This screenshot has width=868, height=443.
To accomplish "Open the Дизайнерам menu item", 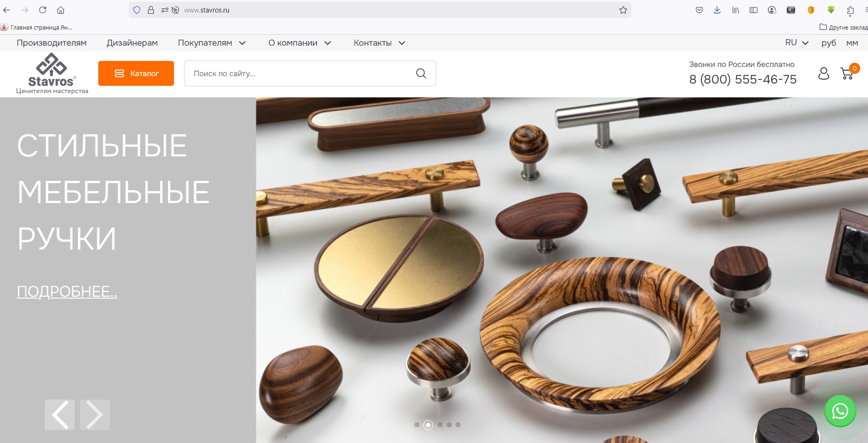I will 132,43.
